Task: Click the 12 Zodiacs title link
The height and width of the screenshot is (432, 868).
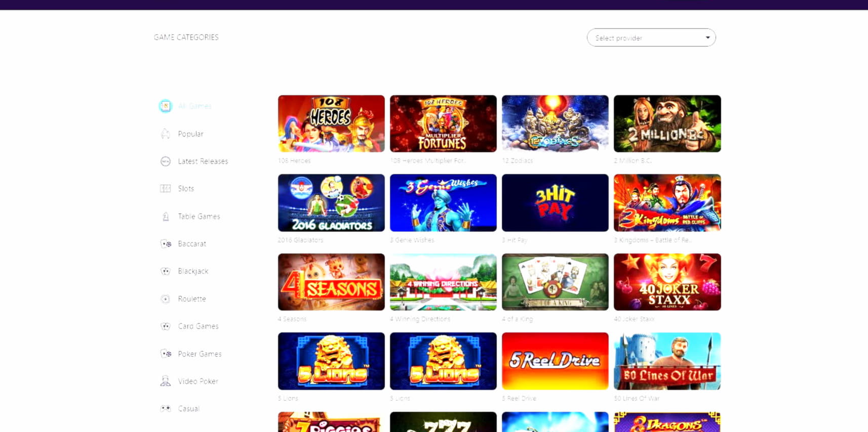Action: (518, 161)
